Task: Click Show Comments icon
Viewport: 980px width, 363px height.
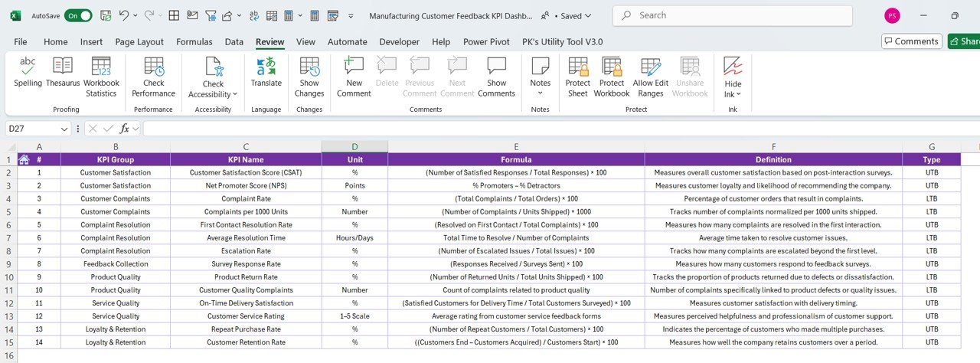Action: (x=497, y=67)
